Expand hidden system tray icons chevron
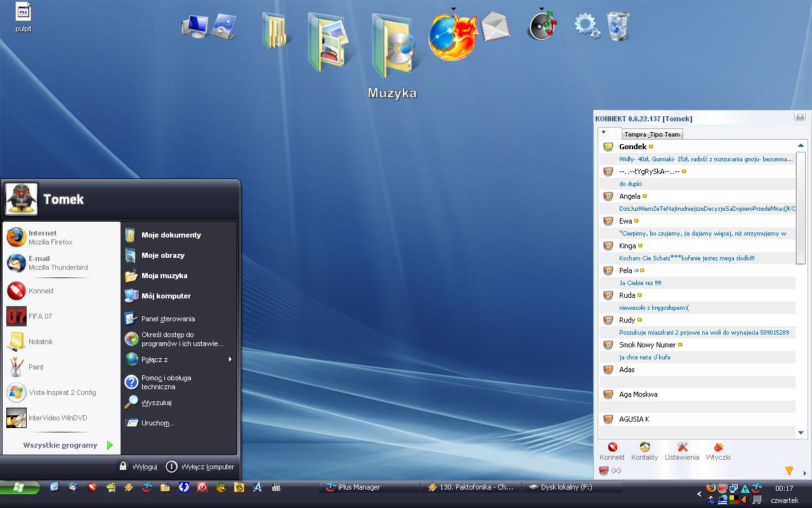The width and height of the screenshot is (812, 508). pos(700,493)
